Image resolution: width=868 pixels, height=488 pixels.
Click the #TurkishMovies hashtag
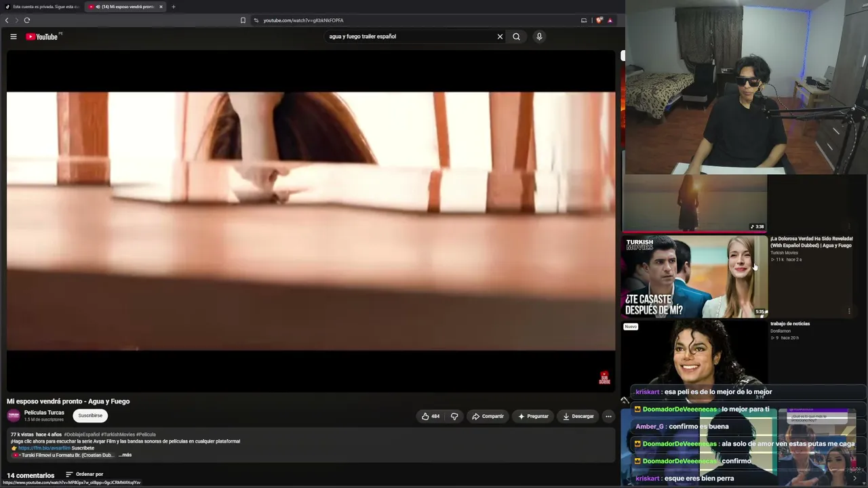(118, 434)
